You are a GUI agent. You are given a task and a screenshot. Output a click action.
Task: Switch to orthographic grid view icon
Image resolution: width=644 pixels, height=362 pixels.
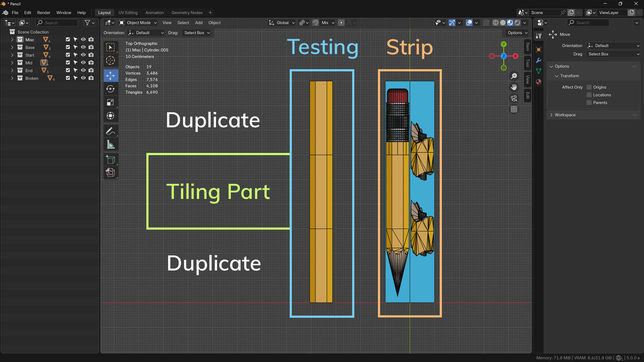tap(514, 109)
